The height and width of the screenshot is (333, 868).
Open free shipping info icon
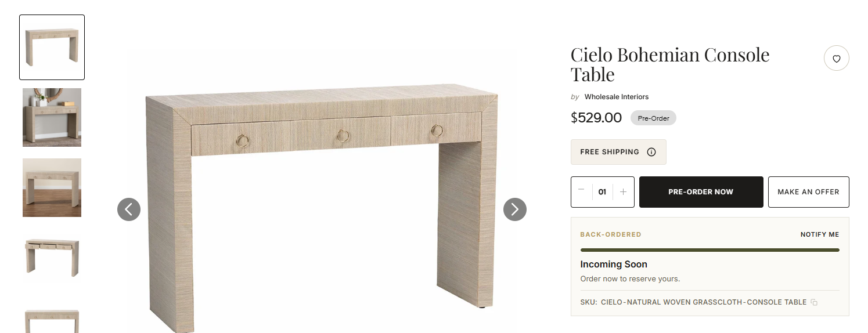tap(651, 152)
